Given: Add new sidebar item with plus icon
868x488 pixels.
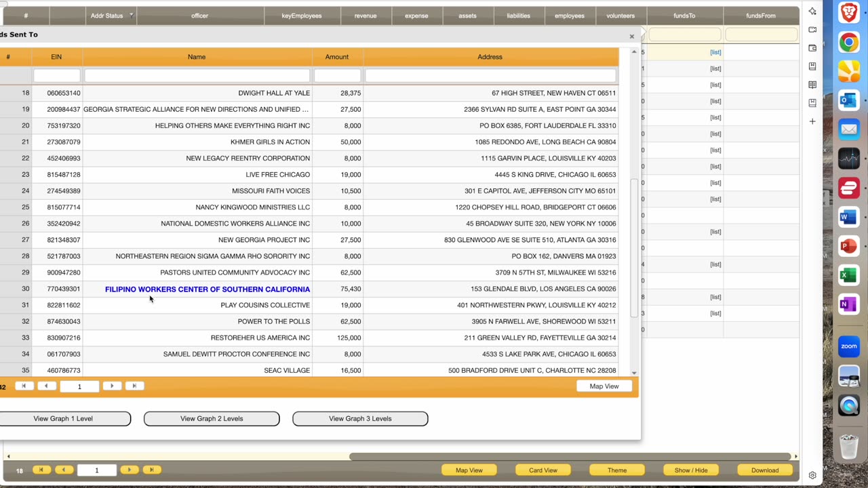Looking at the screenshot, I should pyautogui.click(x=812, y=121).
